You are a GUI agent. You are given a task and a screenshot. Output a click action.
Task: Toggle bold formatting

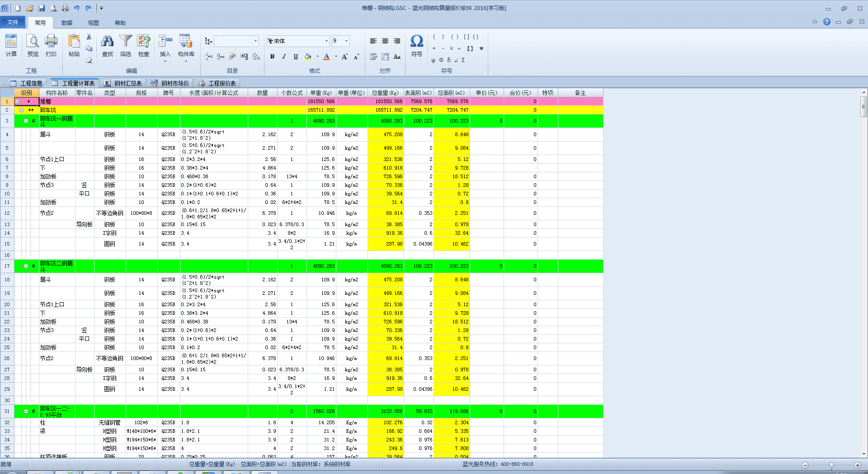pos(272,57)
